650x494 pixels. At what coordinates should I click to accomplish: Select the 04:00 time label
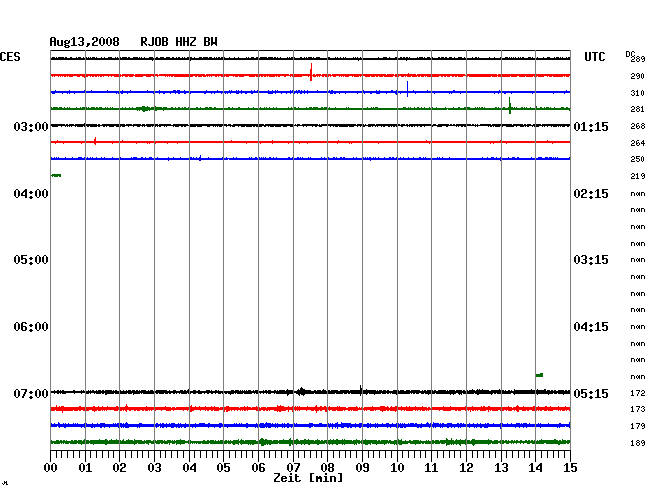pos(31,194)
